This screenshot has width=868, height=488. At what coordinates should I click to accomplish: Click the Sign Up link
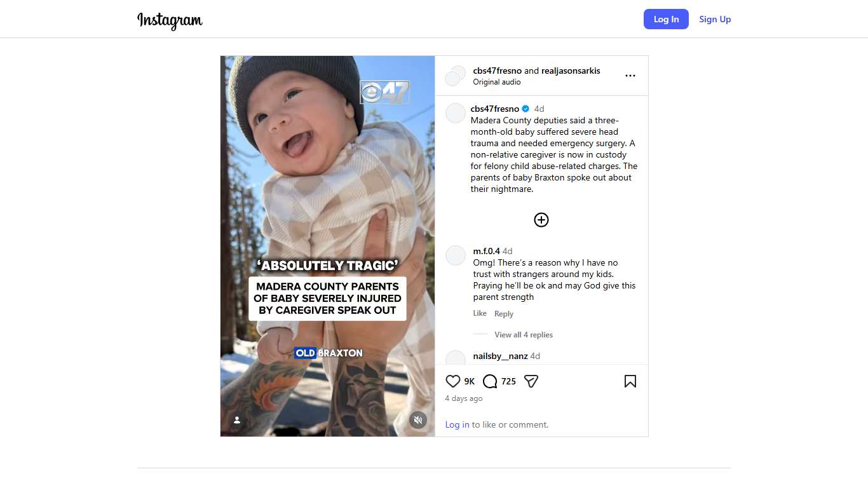click(x=715, y=19)
